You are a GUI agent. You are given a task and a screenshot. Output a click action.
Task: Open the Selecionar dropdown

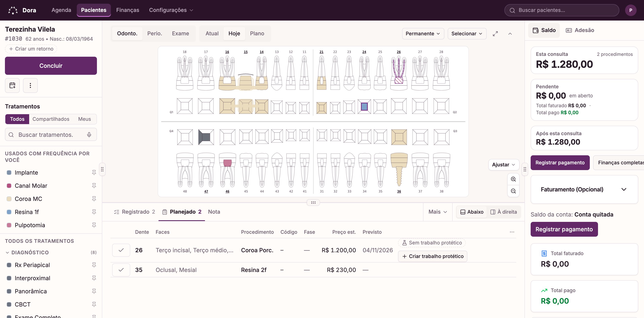(467, 34)
